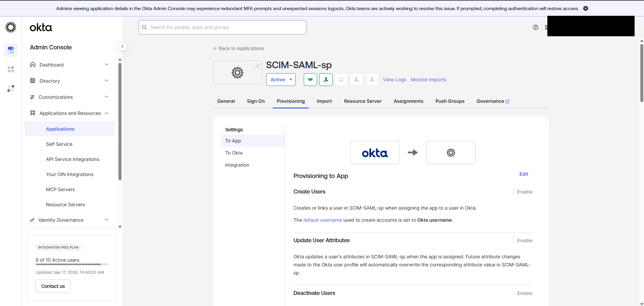Open the Assignments tab

[408, 101]
